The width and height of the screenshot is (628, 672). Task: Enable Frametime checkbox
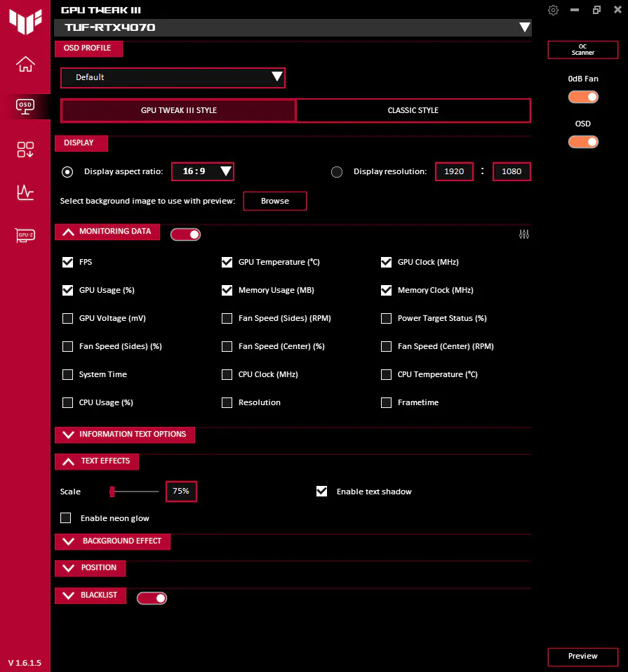(x=387, y=402)
